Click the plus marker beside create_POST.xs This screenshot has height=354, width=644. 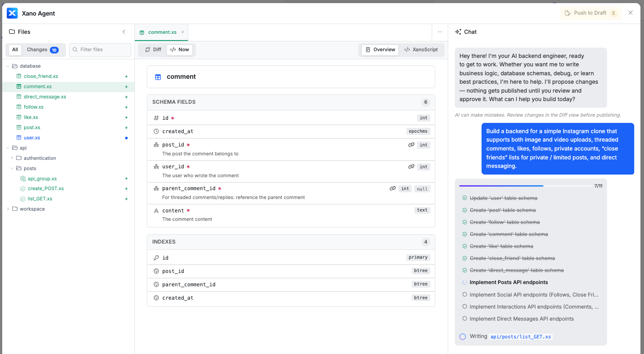point(126,189)
